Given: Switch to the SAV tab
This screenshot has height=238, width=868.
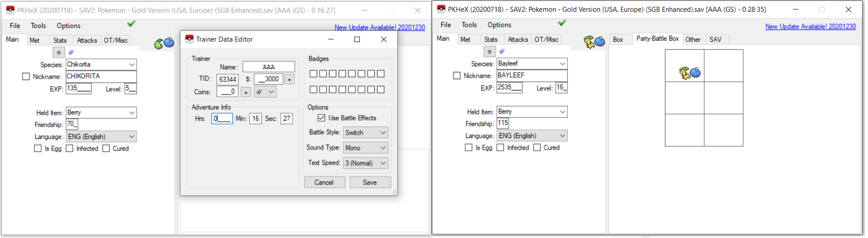Looking at the screenshot, I should click(x=715, y=39).
